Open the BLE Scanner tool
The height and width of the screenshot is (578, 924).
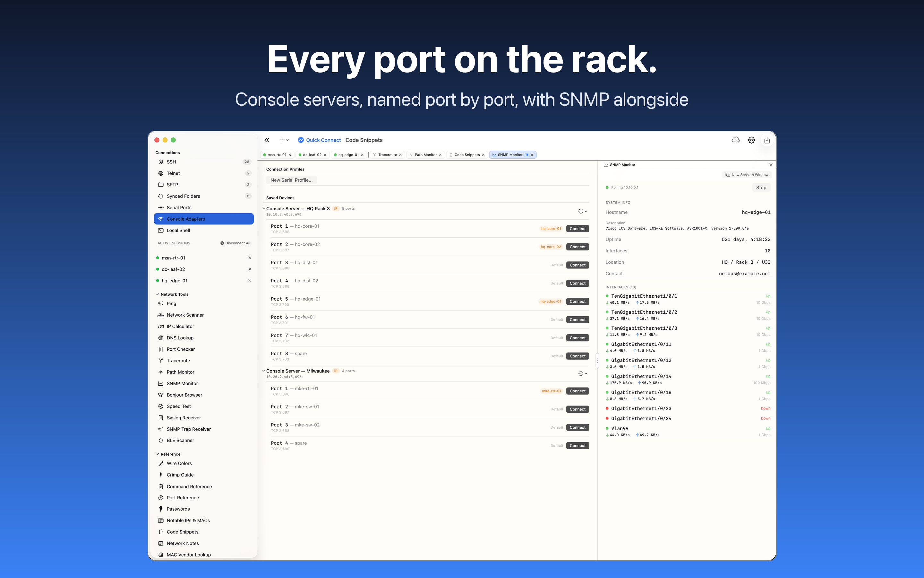[x=204, y=440]
